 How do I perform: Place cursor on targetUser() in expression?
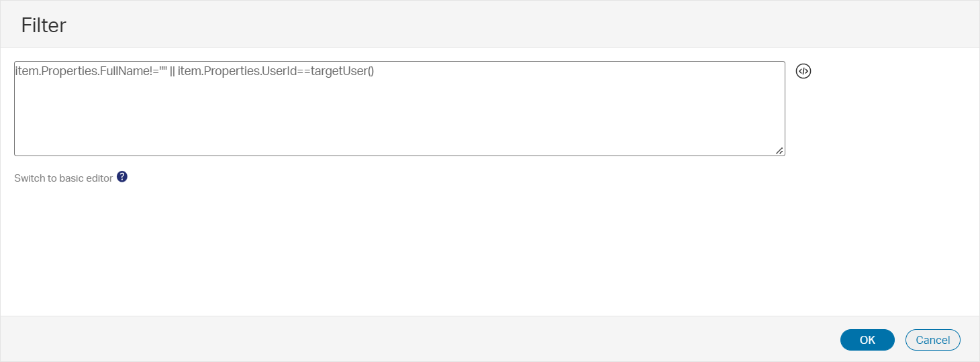[x=340, y=71]
